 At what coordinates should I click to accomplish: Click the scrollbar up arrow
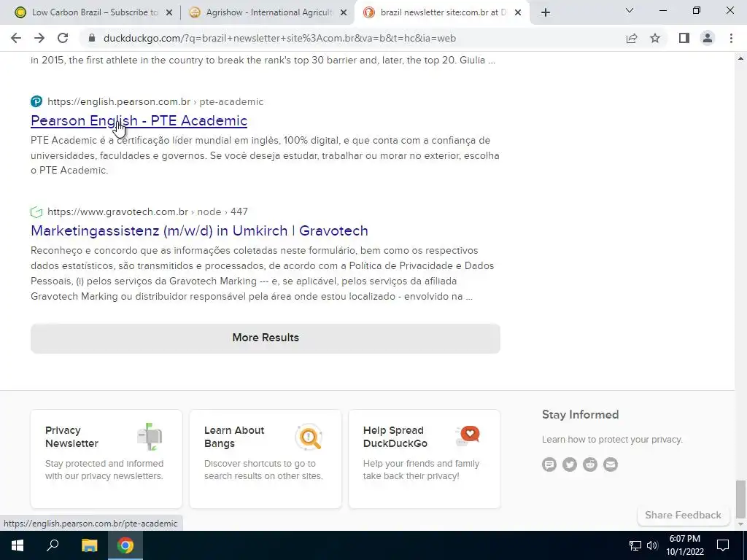click(x=741, y=58)
